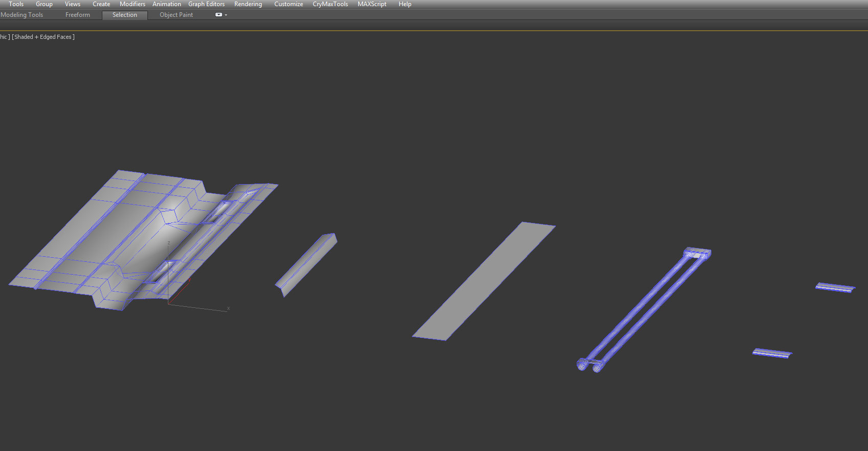868x451 pixels.
Task: Select the flat rectangular plane object
Action: tap(484, 281)
